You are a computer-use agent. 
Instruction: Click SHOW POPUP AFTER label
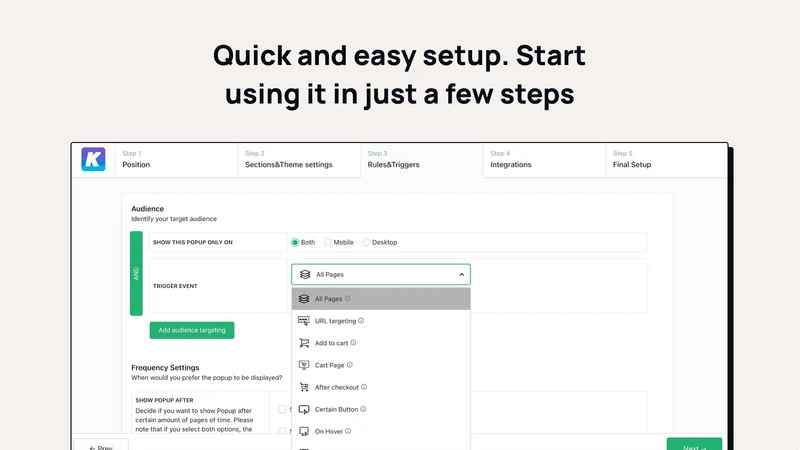coord(164,401)
